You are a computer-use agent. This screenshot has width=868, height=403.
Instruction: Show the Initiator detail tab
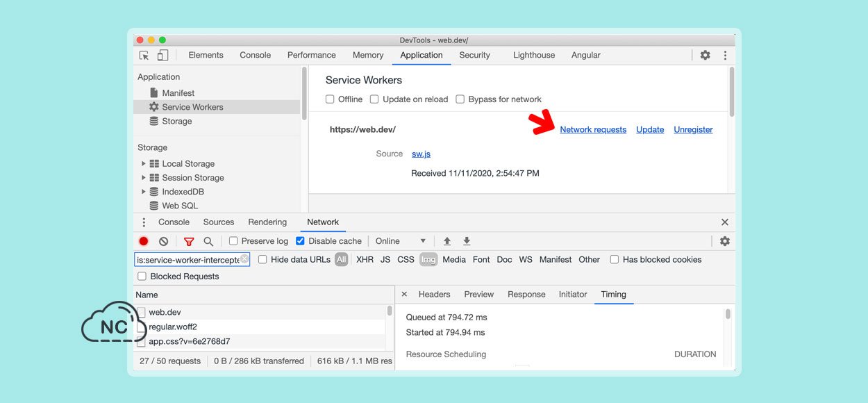pyautogui.click(x=573, y=295)
